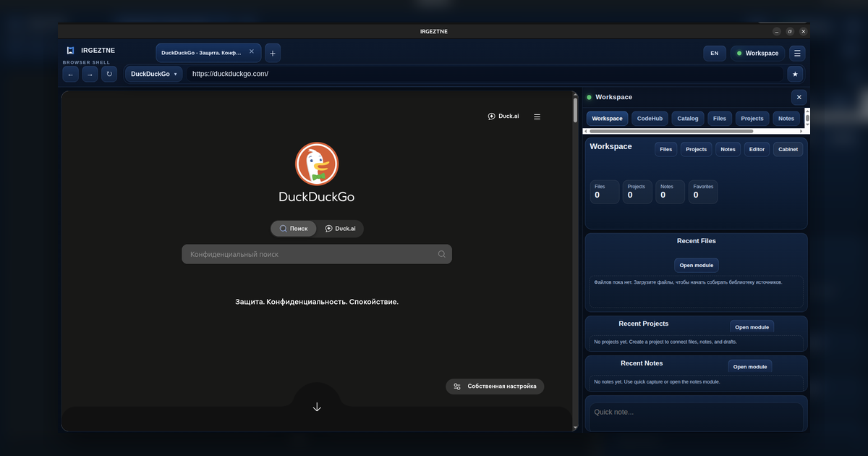The height and width of the screenshot is (456, 868).
Task: Open the Editor button
Action: pyautogui.click(x=757, y=149)
